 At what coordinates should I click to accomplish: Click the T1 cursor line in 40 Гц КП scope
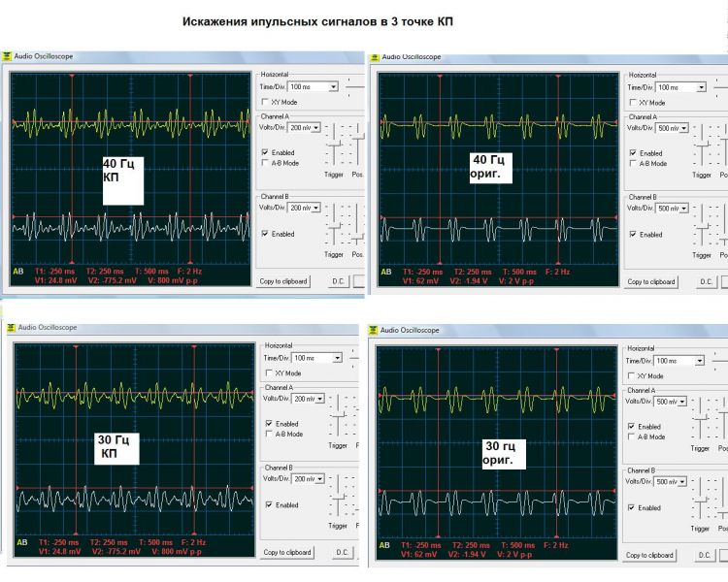72,169
